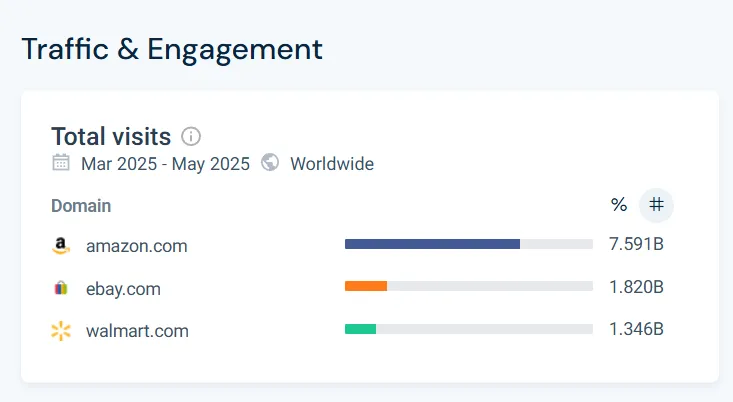Click the Walmart spark icon
Screen dimensions: 733x402
61,331
